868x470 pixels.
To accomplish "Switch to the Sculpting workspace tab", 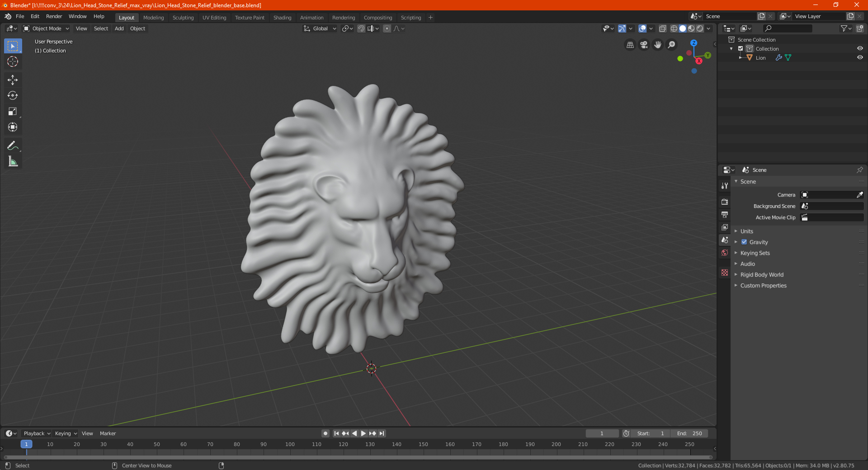I will pos(183,18).
